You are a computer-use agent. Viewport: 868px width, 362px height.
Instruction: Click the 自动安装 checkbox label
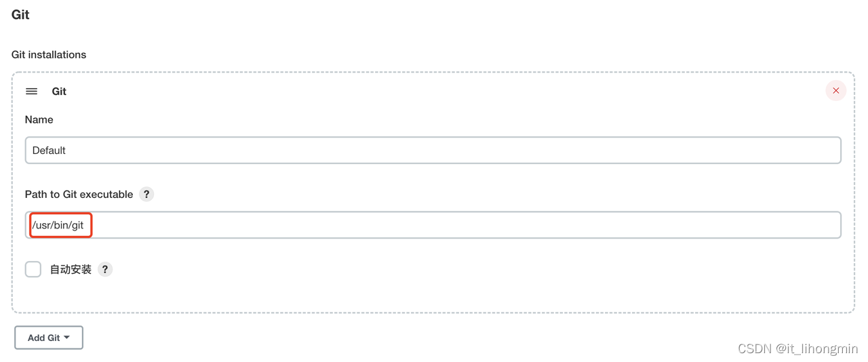click(71, 270)
